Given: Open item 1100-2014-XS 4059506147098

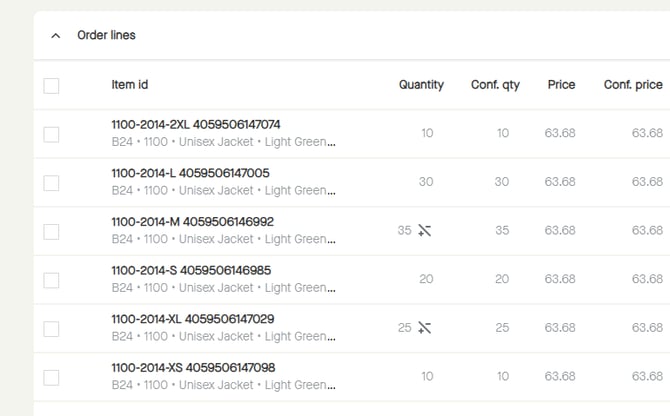Looking at the screenshot, I should 192,368.
